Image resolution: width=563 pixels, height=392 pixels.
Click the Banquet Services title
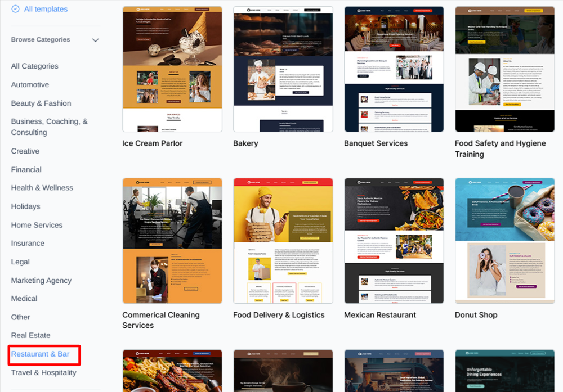(376, 143)
